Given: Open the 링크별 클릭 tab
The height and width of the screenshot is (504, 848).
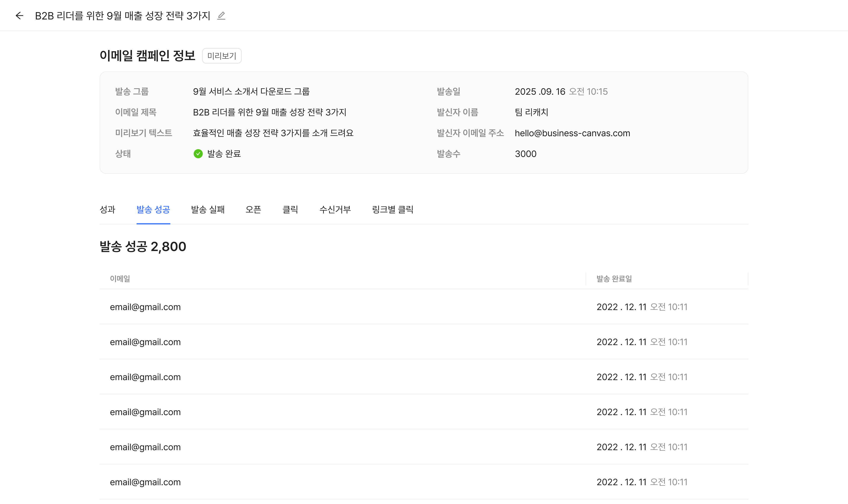Looking at the screenshot, I should (x=393, y=210).
